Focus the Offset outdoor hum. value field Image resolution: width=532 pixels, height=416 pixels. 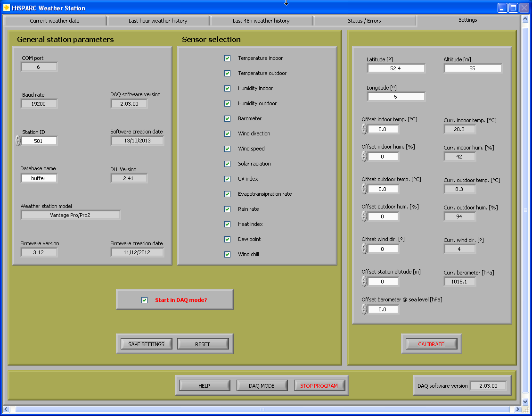383,216
